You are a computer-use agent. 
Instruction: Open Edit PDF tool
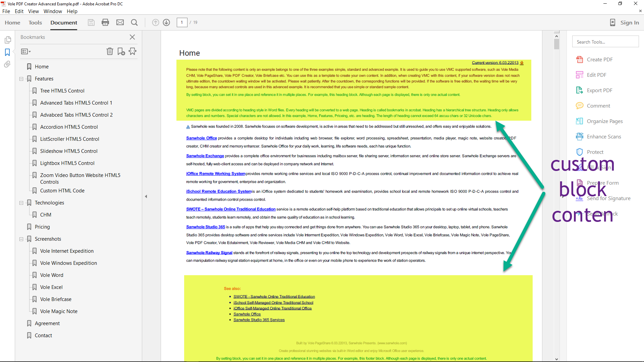591,75
